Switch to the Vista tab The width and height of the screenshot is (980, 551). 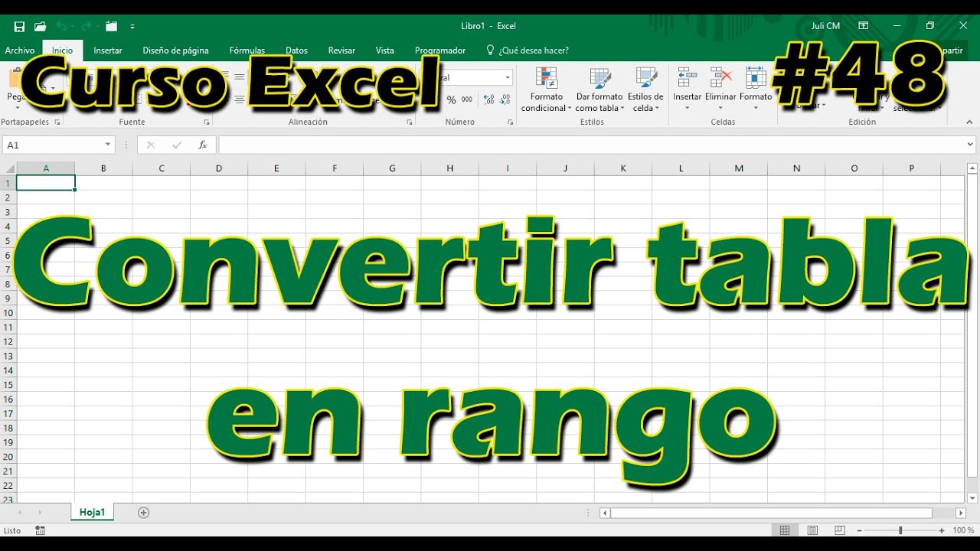pos(385,51)
